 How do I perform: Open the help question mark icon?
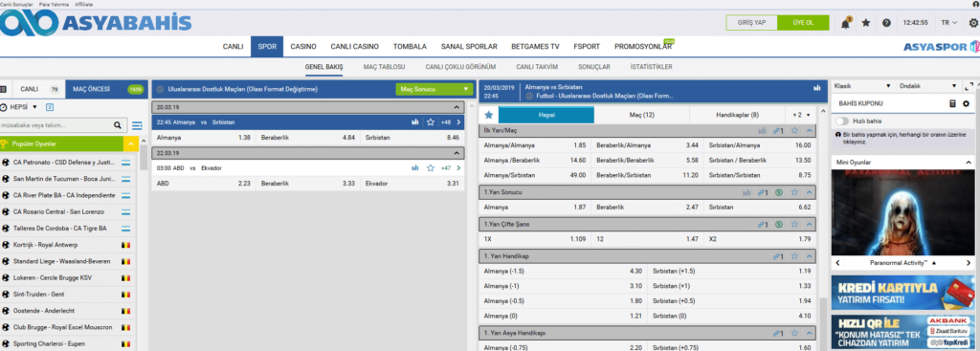[886, 23]
